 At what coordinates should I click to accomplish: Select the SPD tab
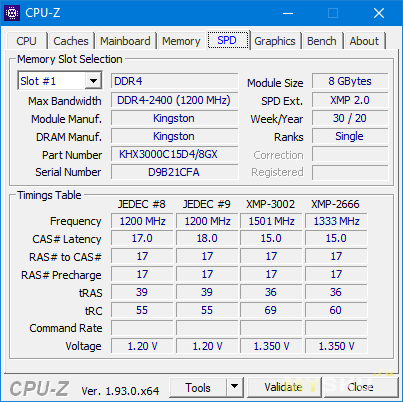tap(228, 40)
